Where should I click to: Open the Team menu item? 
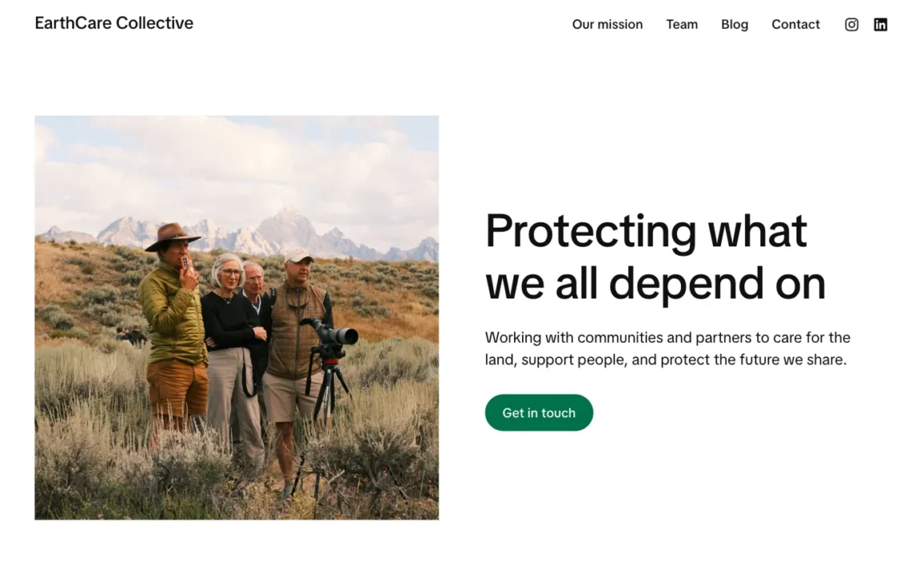click(x=682, y=24)
